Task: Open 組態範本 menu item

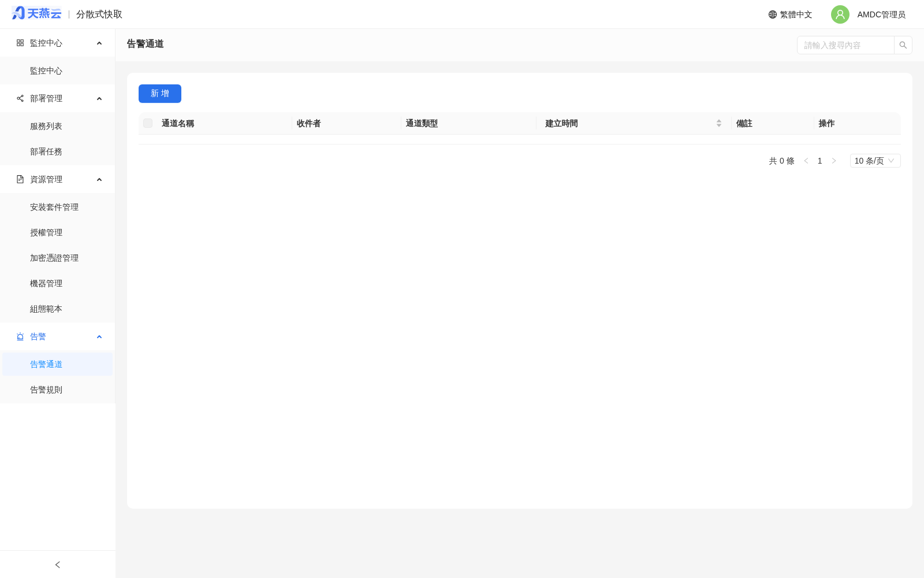Action: coord(58,309)
